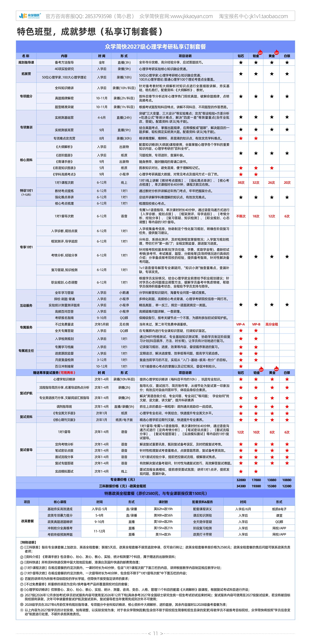Click the 项目说明 header in the top header row
The height and width of the screenshot is (644, 311).
[x=185, y=56]
